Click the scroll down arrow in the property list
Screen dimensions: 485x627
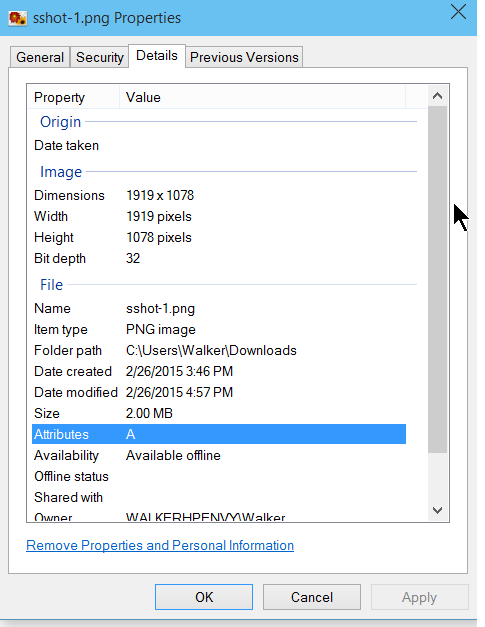(437, 510)
